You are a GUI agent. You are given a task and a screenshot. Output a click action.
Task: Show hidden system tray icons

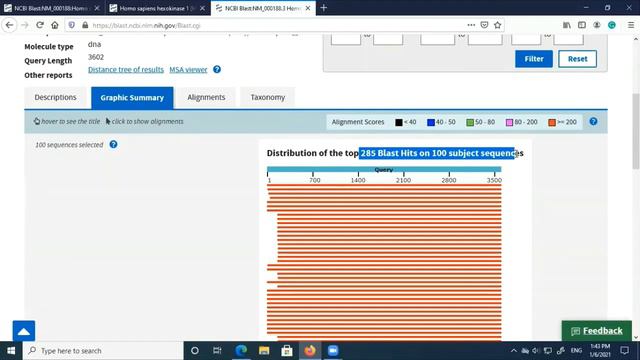coord(513,351)
